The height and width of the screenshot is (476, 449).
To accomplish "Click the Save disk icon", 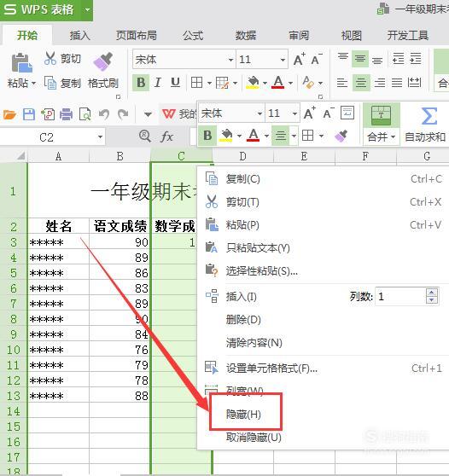I will tap(29, 114).
